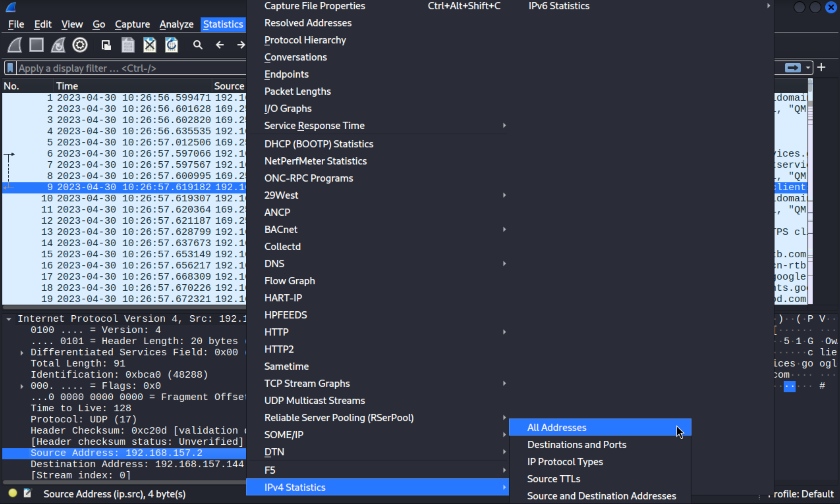The width and height of the screenshot is (840, 504).
Task: Choose Destinations and Ports entry
Action: [600, 445]
